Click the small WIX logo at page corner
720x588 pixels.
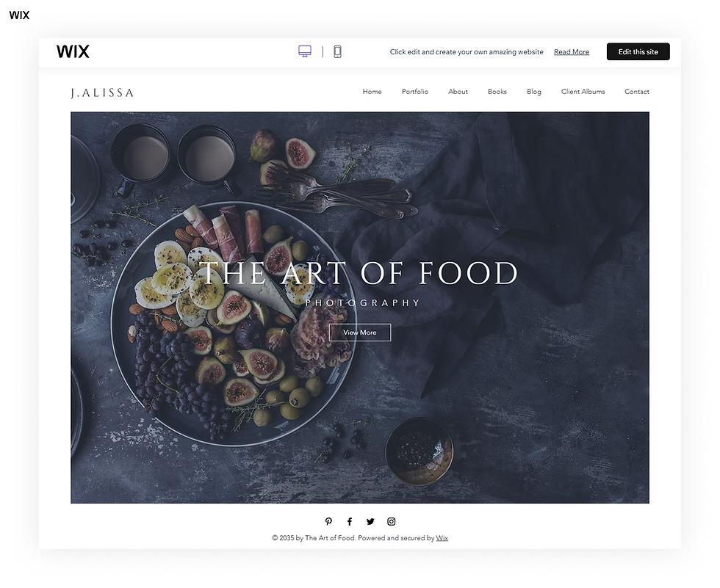click(19, 15)
